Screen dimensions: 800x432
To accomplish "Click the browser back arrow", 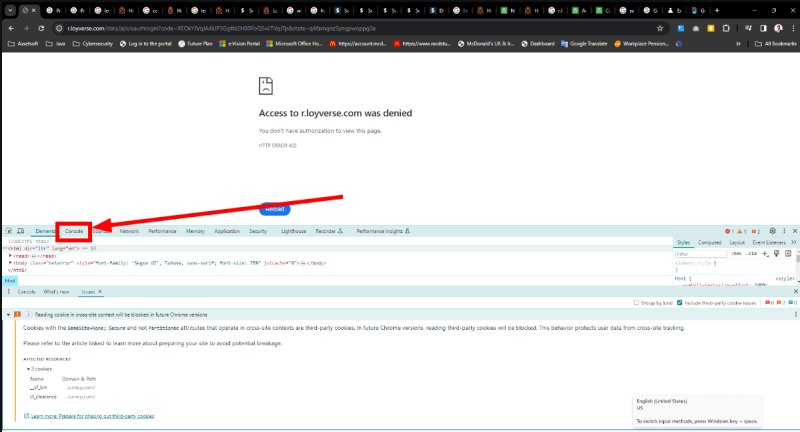I will (9, 28).
